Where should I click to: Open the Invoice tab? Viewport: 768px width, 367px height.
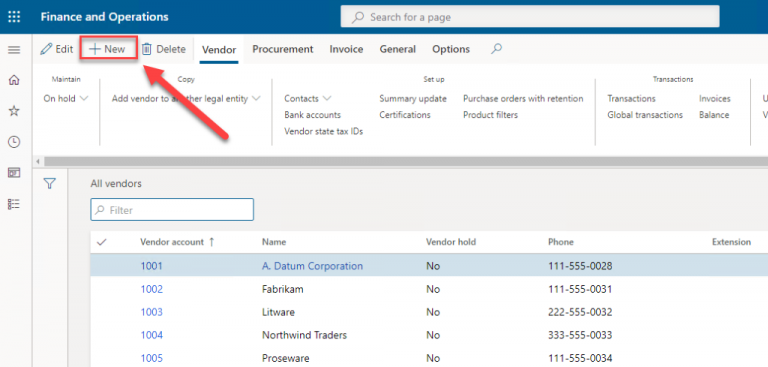pos(346,49)
